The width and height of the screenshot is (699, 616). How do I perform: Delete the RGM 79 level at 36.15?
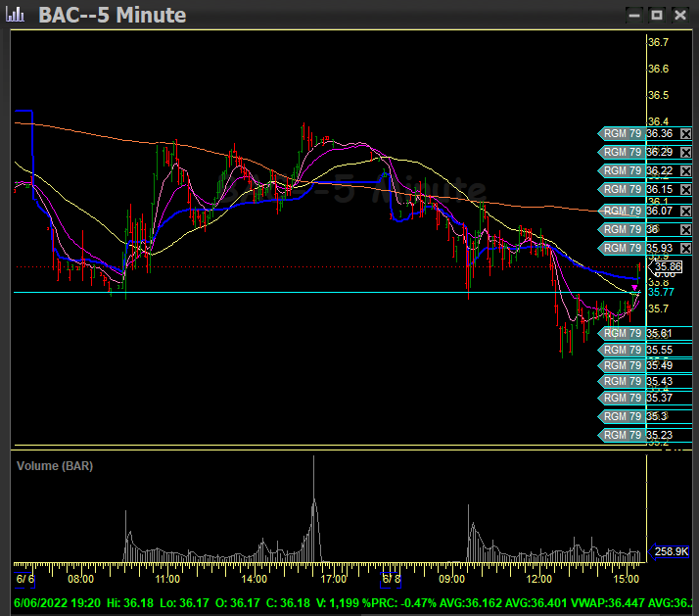(685, 189)
